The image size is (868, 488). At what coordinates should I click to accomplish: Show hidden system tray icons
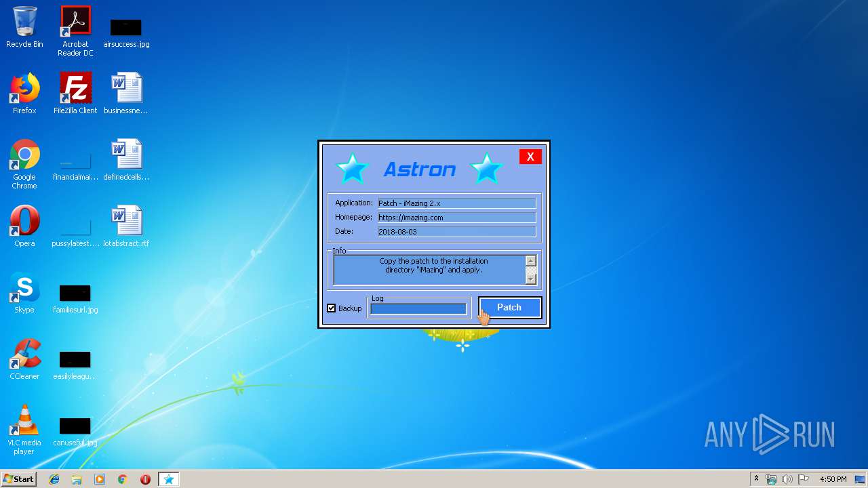(756, 479)
